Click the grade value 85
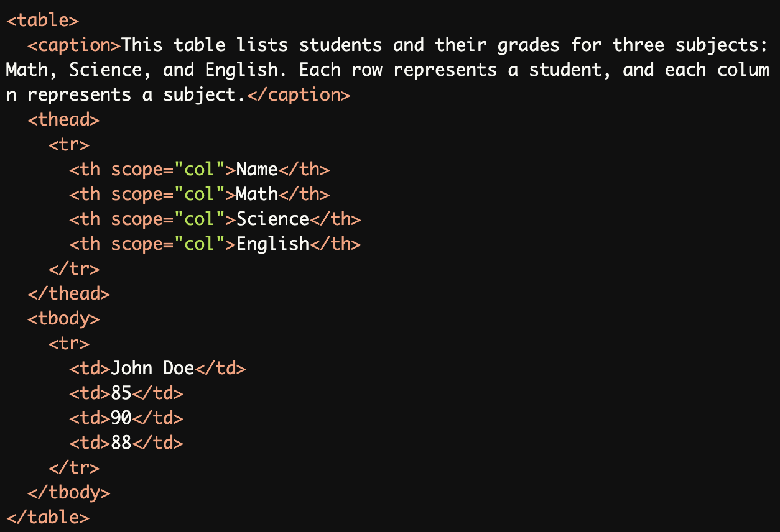780x532 pixels. point(121,393)
